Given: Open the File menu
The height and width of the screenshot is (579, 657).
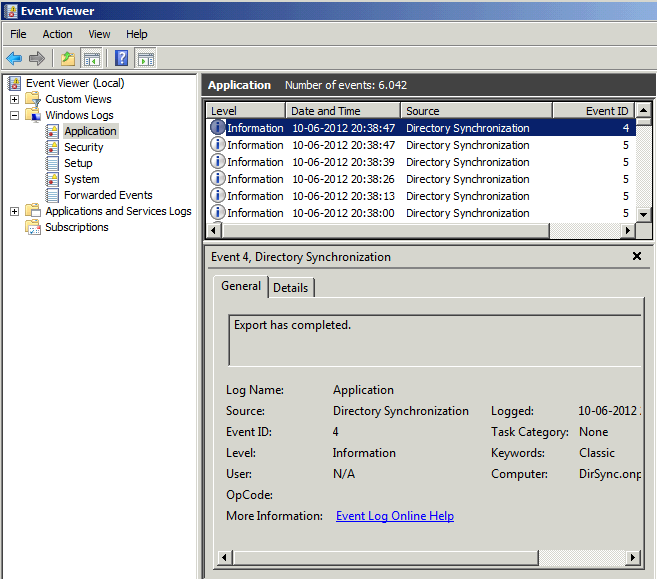Looking at the screenshot, I should click(18, 34).
